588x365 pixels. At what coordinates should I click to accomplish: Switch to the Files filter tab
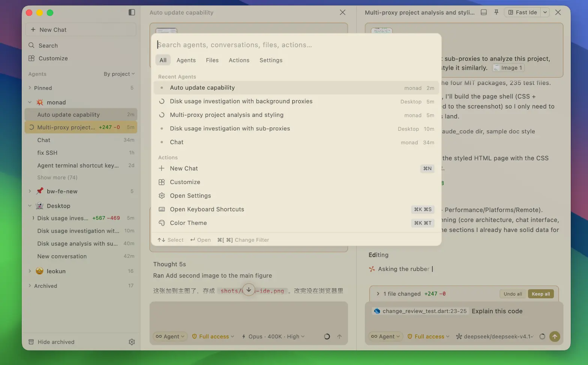212,60
